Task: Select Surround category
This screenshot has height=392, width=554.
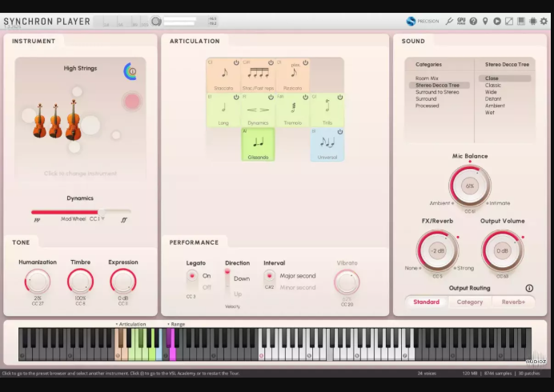Action: pyautogui.click(x=426, y=99)
